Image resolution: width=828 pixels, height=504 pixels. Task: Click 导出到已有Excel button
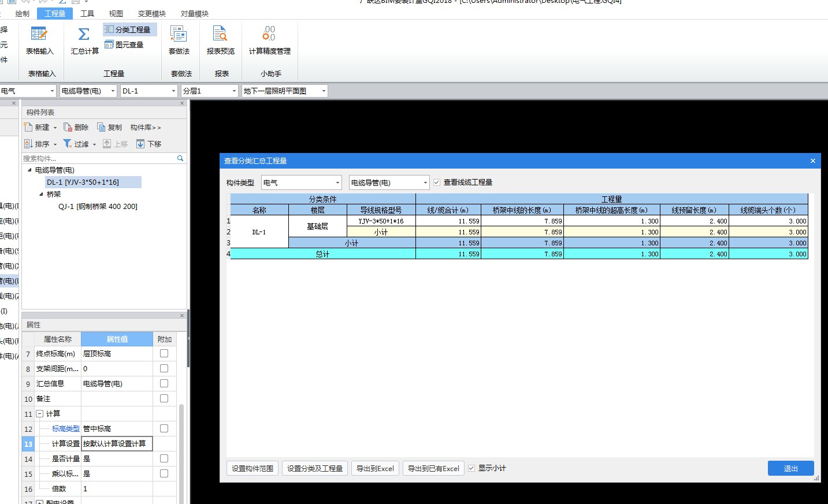(x=433, y=468)
